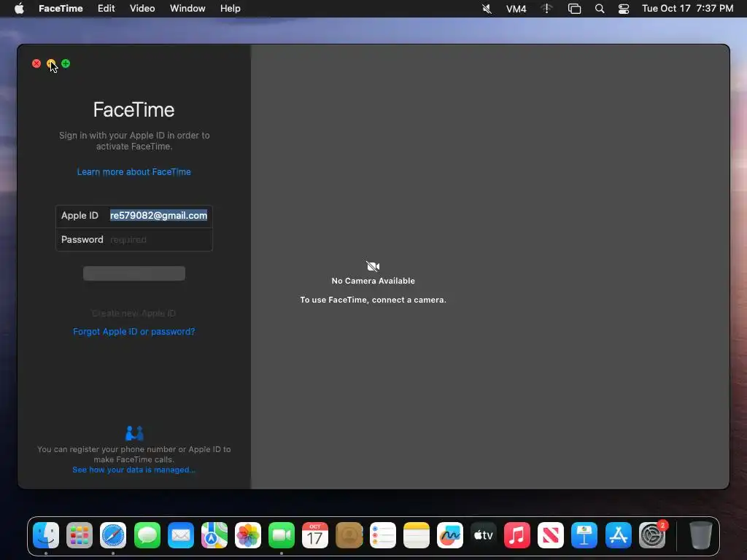Open Control Center in the menu bar

click(624, 9)
